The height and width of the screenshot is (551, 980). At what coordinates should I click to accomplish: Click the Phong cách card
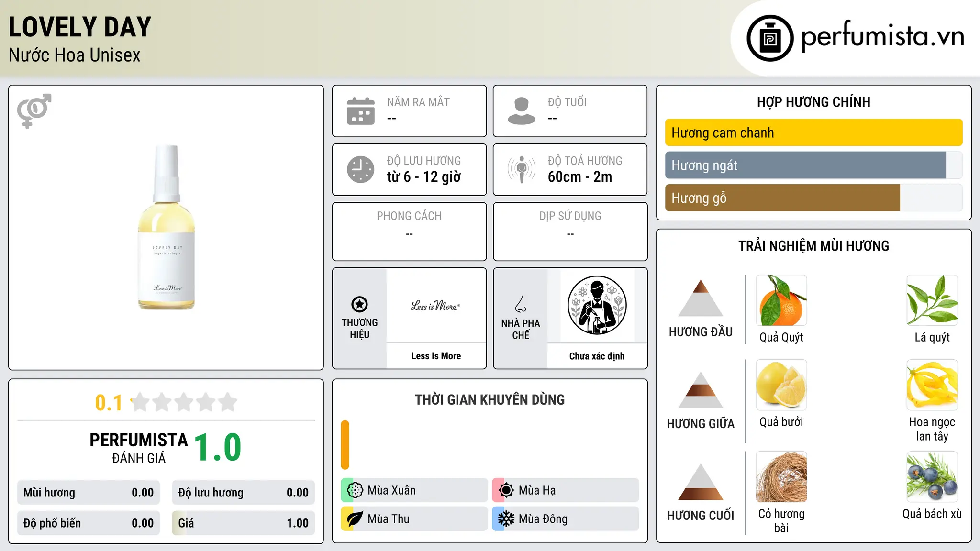click(x=409, y=231)
